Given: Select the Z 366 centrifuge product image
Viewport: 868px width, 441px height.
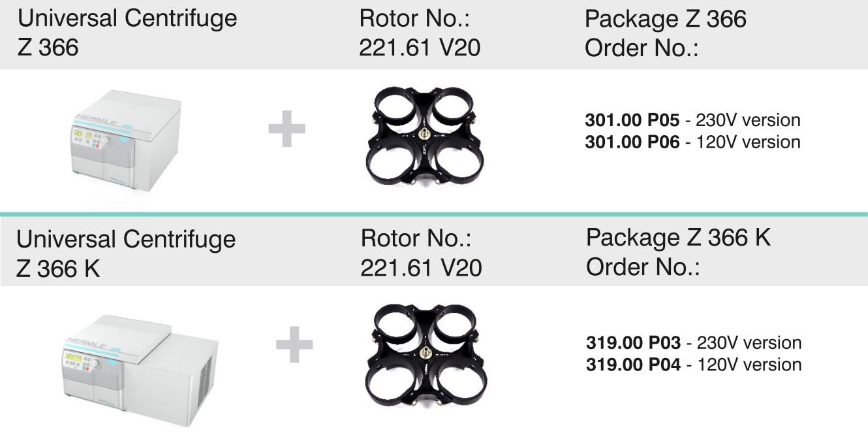Looking at the screenshot, I should coord(125,142).
